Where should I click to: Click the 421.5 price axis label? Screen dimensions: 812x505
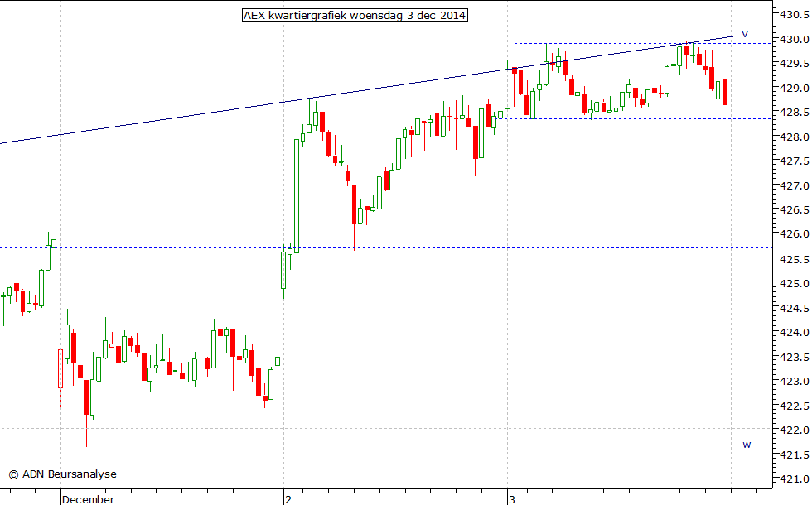point(795,454)
